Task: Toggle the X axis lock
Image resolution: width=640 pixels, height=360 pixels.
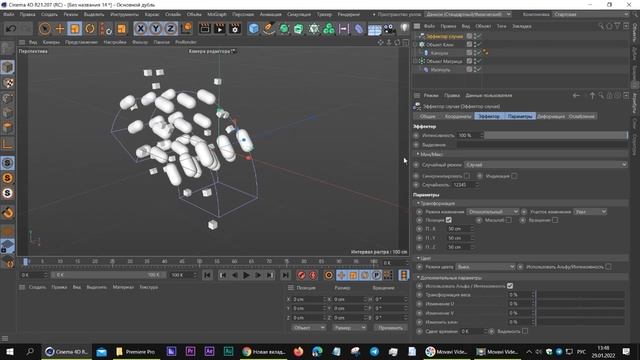Action: [x=140, y=29]
